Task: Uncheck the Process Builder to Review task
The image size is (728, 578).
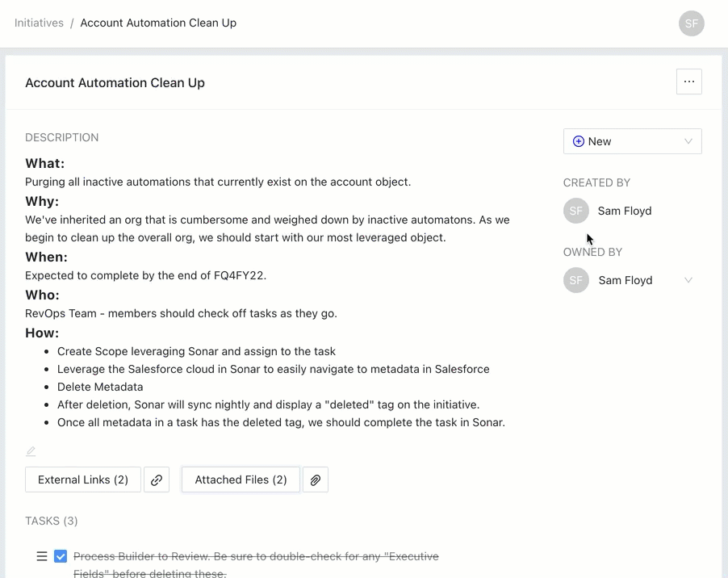Action: 61,556
